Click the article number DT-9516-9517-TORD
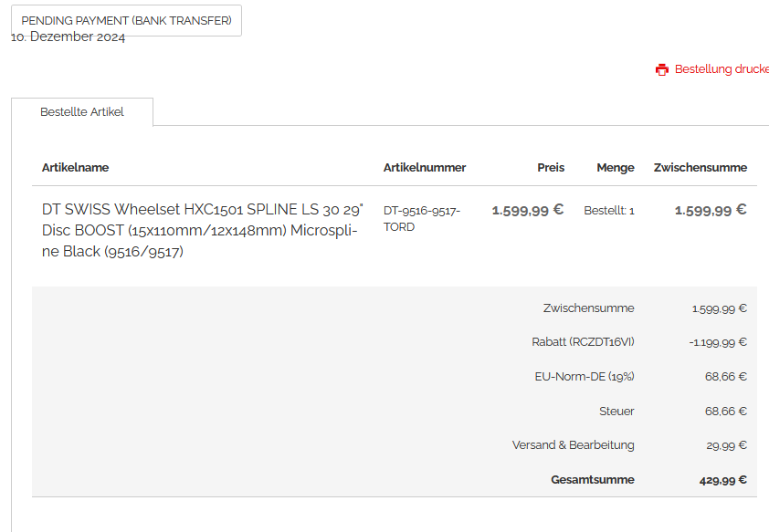Image resolution: width=769 pixels, height=532 pixels. (421, 219)
